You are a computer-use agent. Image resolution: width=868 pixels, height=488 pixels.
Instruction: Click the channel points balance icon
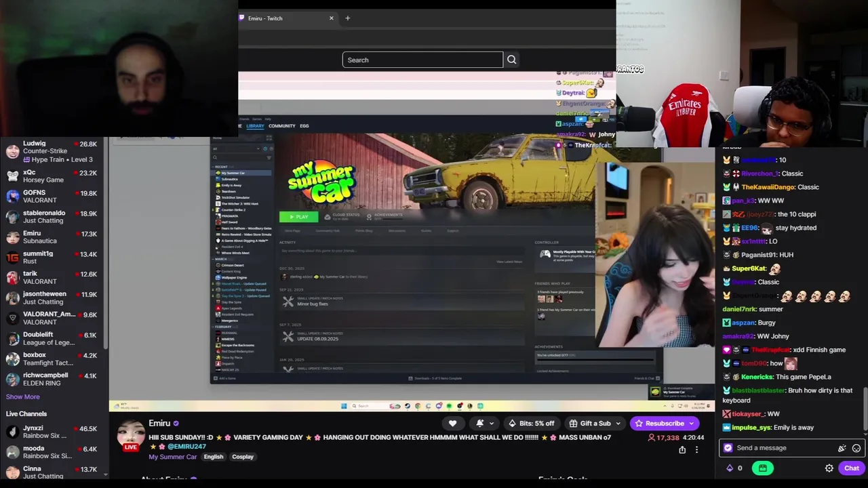click(730, 468)
